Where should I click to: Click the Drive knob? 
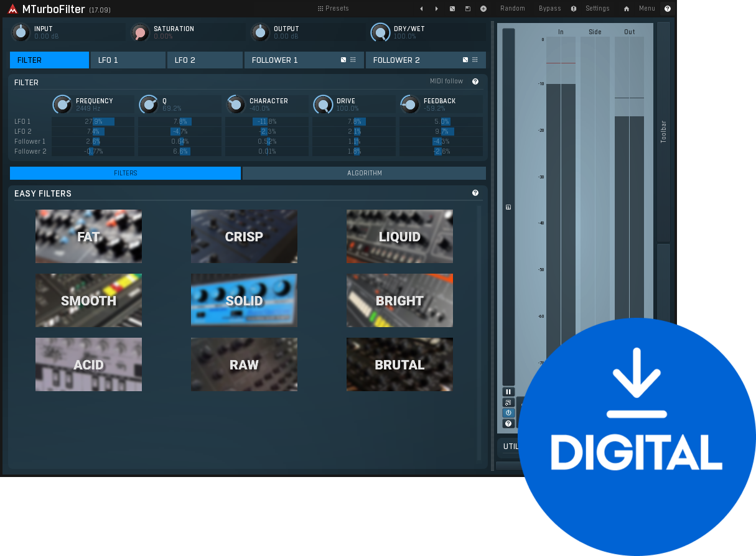tap(323, 104)
